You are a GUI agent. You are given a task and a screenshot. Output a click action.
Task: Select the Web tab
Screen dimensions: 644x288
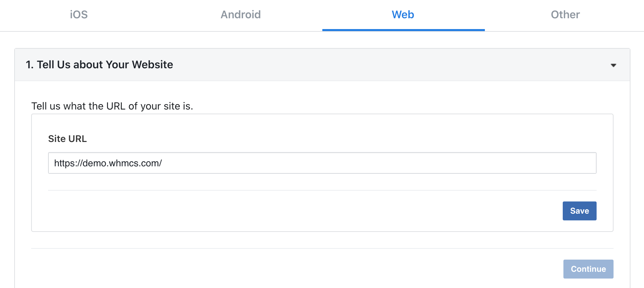click(403, 15)
